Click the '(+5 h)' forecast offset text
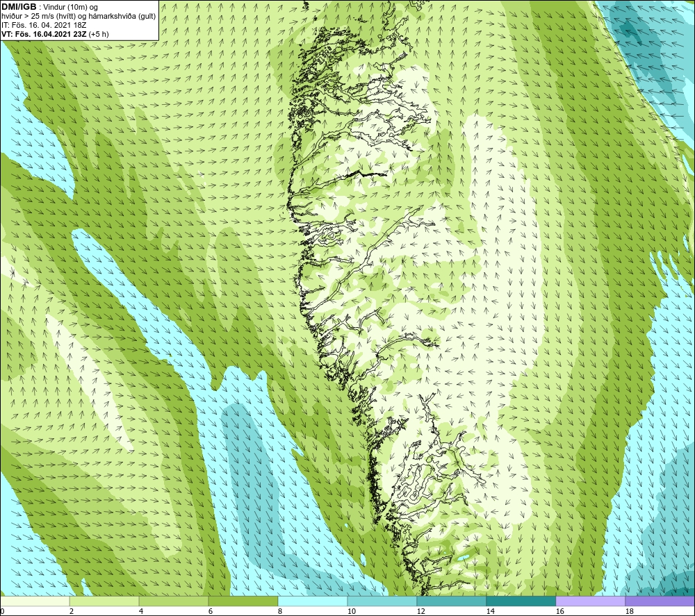 pyautogui.click(x=99, y=34)
